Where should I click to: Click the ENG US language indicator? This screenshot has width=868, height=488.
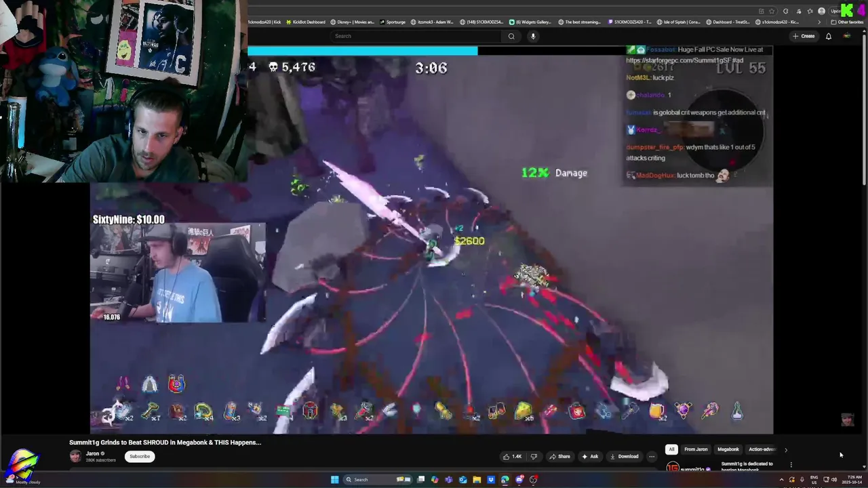[814, 480]
